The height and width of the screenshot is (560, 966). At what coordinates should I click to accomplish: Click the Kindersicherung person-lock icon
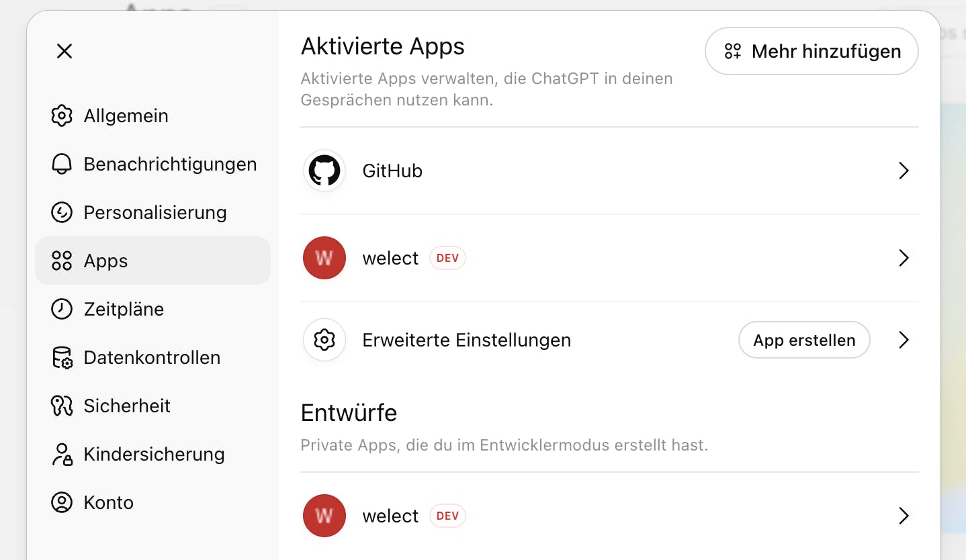click(62, 454)
